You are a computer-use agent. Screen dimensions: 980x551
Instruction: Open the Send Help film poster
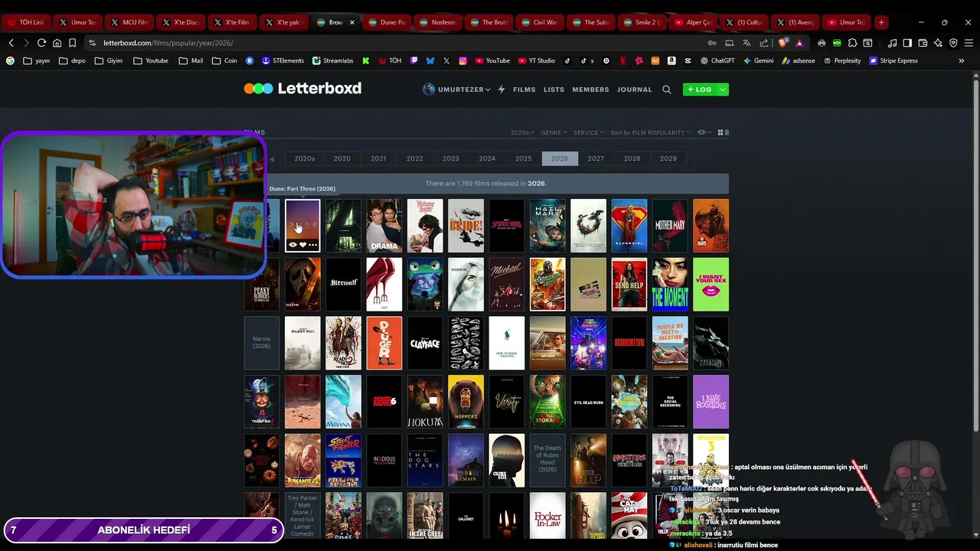pyautogui.click(x=629, y=285)
